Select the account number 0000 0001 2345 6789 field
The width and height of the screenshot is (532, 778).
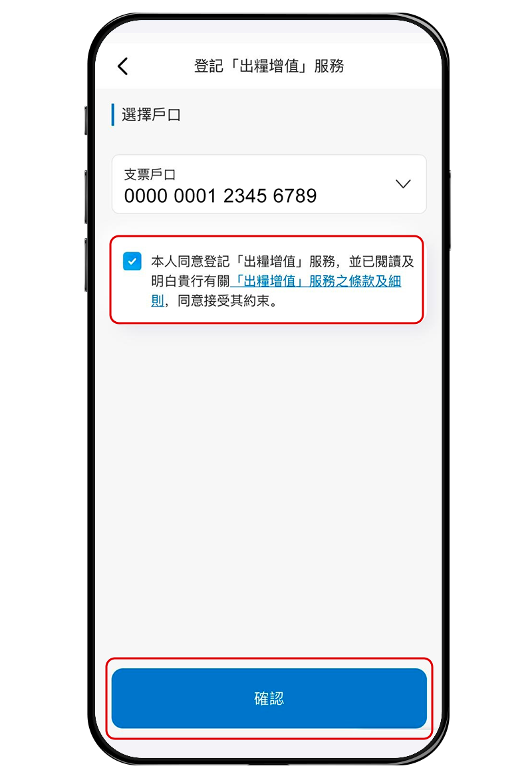pyautogui.click(x=269, y=184)
